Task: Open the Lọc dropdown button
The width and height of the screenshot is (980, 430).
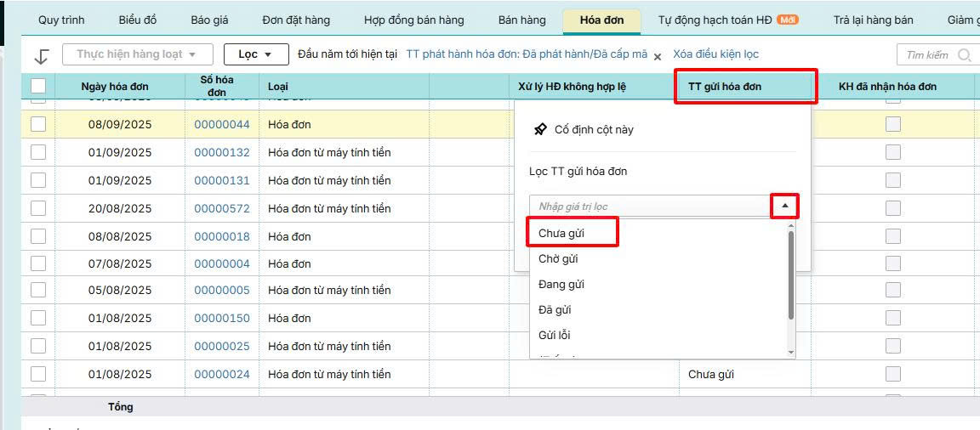Action: [256, 54]
